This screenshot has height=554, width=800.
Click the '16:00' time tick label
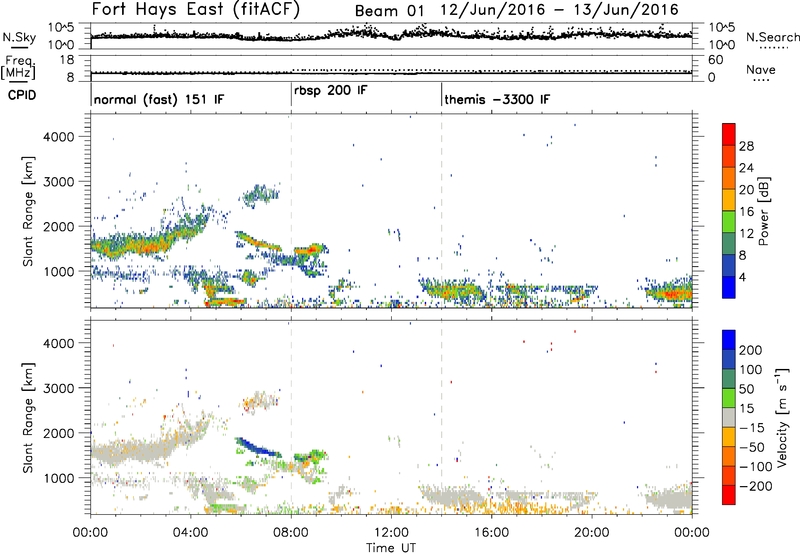tap(491, 533)
